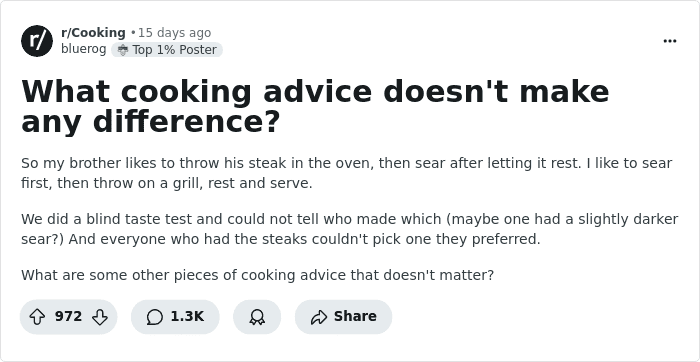700x362 pixels.
Task: Open the 1.3K comments
Action: click(x=175, y=317)
